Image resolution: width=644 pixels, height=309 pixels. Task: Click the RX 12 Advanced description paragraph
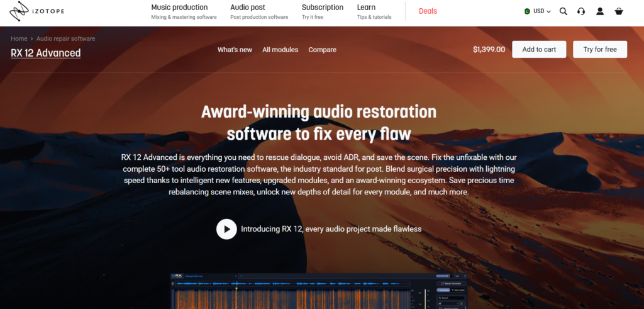pyautogui.click(x=319, y=174)
